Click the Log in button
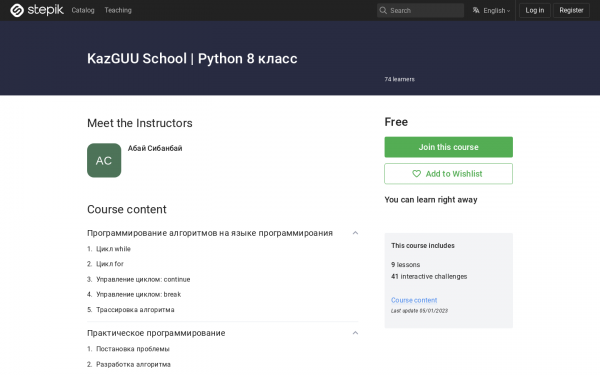This screenshot has height=375, width=600. click(x=535, y=10)
